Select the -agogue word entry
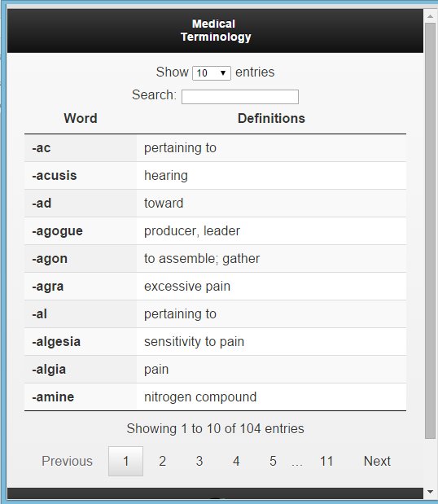This screenshot has width=438, height=504. [x=57, y=230]
